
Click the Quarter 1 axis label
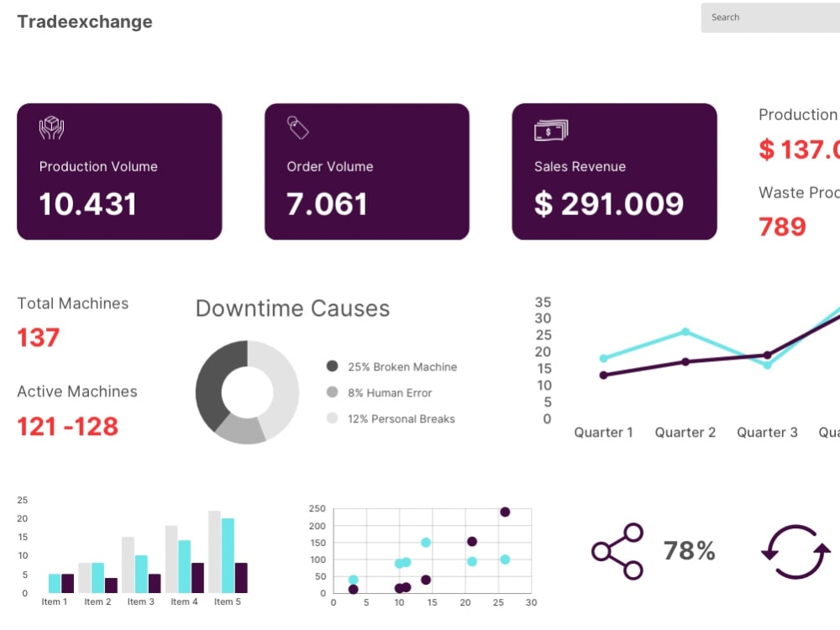click(x=603, y=433)
